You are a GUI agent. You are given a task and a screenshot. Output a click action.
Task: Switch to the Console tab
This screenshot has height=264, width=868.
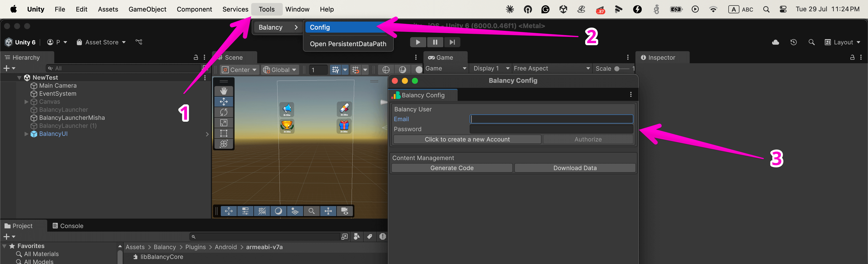click(x=68, y=226)
